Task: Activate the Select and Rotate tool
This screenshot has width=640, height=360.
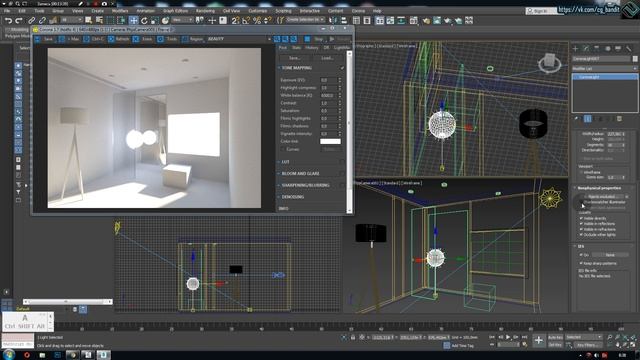Action: coord(144,20)
